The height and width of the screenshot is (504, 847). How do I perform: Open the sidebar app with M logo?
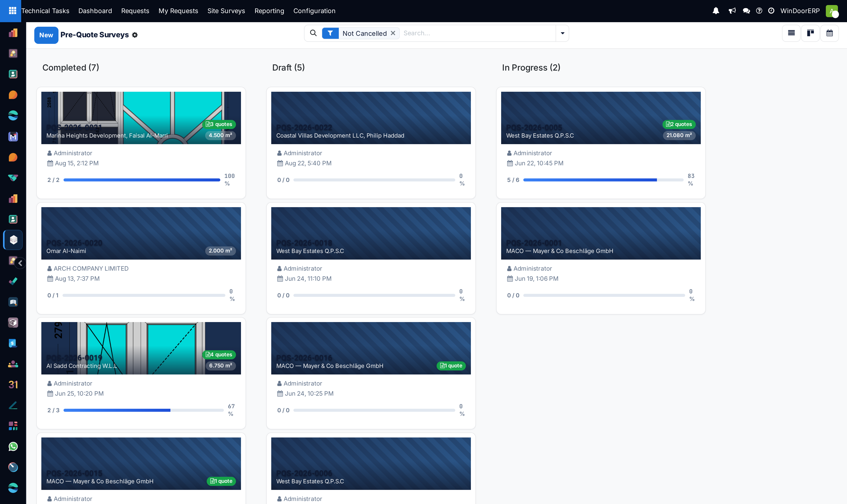(13, 137)
